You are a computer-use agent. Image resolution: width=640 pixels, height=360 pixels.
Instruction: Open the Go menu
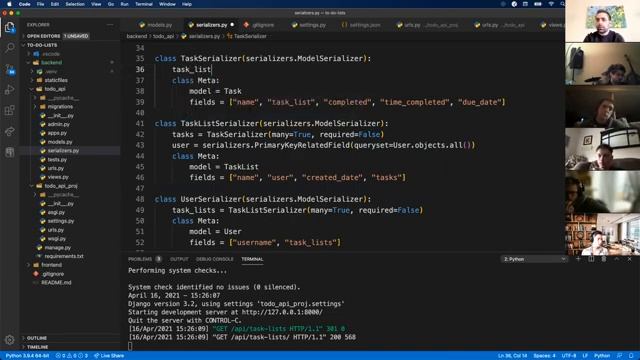[x=111, y=4]
